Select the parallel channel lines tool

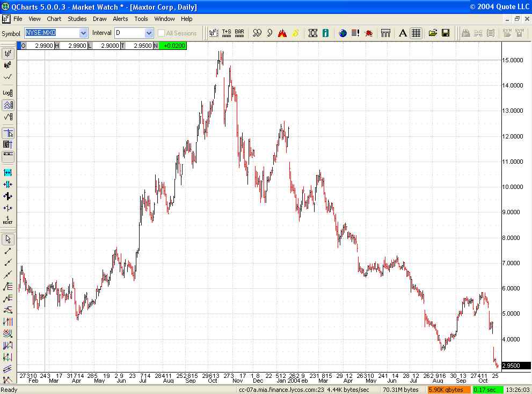point(8,369)
